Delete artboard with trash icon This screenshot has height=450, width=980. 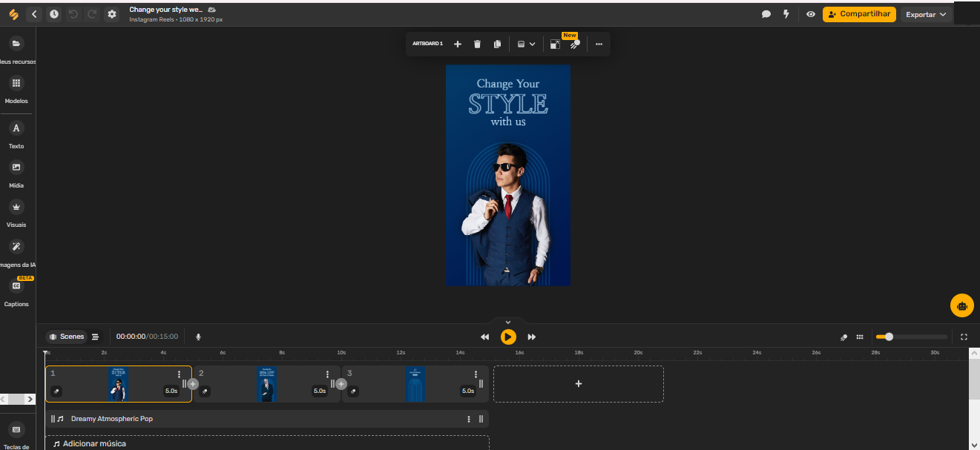coord(477,44)
